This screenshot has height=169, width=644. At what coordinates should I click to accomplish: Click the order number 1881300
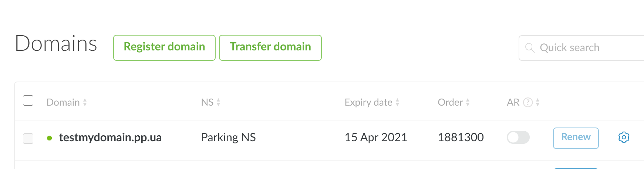pos(461,137)
